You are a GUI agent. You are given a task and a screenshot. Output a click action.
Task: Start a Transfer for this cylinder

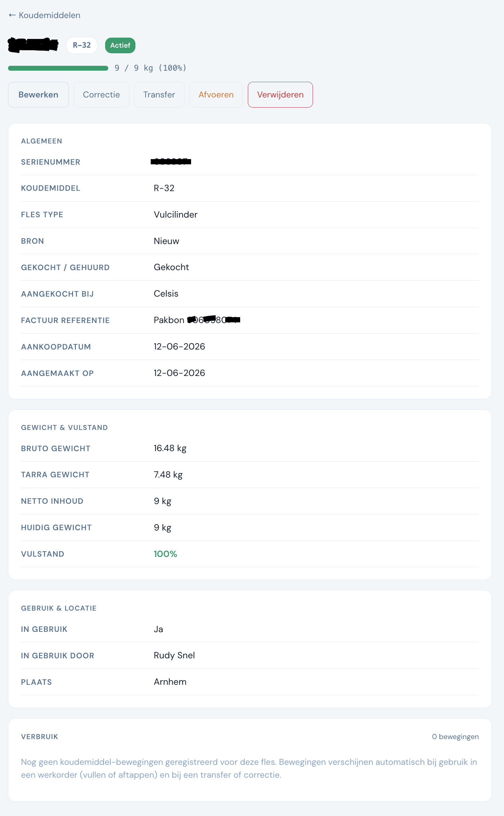pyautogui.click(x=159, y=95)
